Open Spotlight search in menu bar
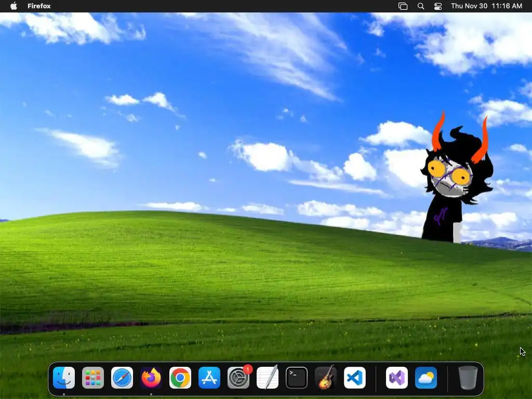The height and width of the screenshot is (399, 532). click(x=421, y=6)
